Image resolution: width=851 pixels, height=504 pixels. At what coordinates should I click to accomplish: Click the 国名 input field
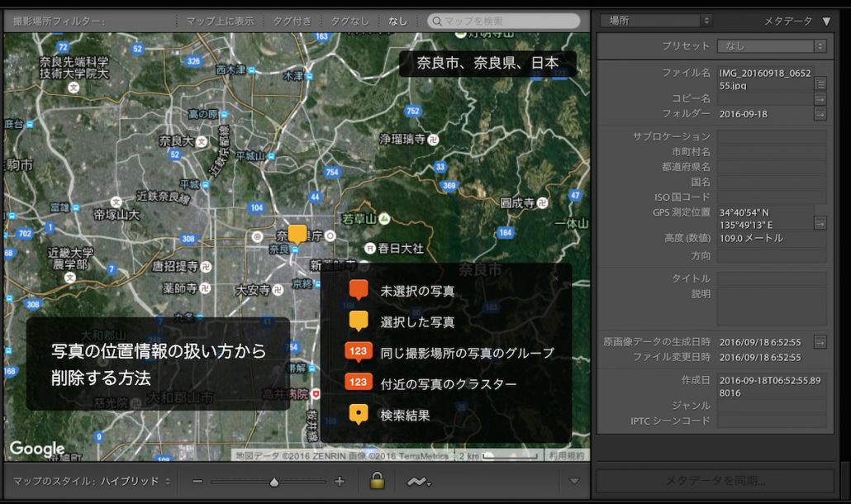click(x=772, y=182)
